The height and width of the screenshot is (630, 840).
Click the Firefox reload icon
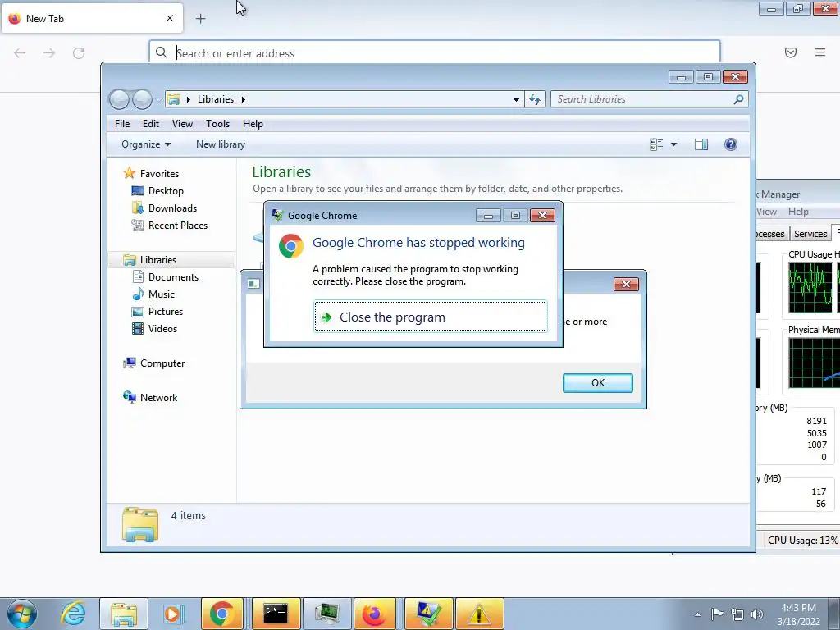click(79, 53)
